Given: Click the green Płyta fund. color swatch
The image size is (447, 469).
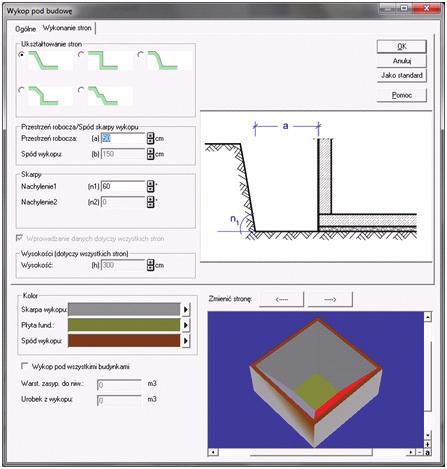Looking at the screenshot, I should click(x=124, y=325).
